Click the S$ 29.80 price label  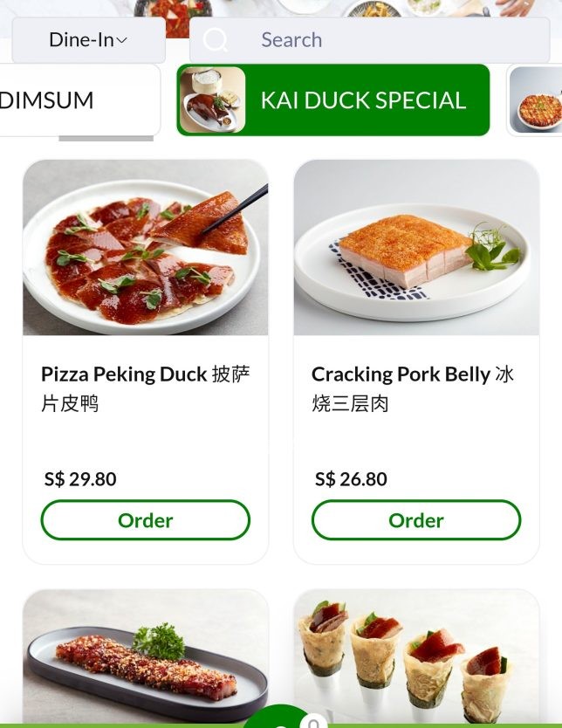80,479
